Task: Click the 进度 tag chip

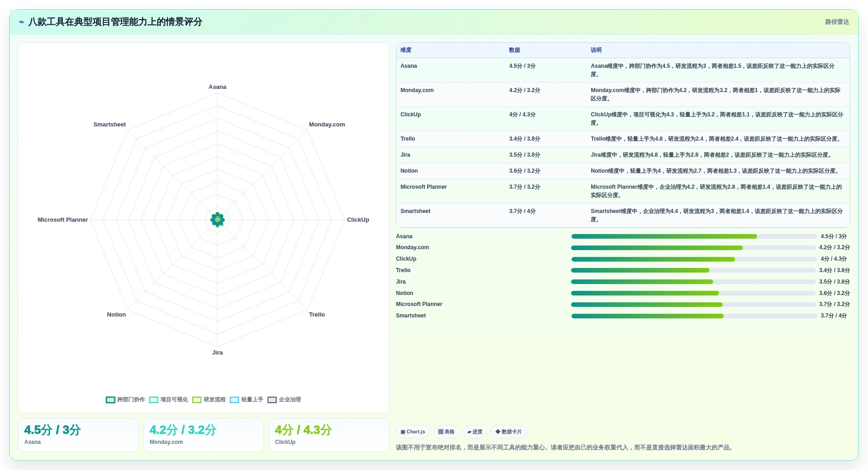Action: (x=475, y=432)
